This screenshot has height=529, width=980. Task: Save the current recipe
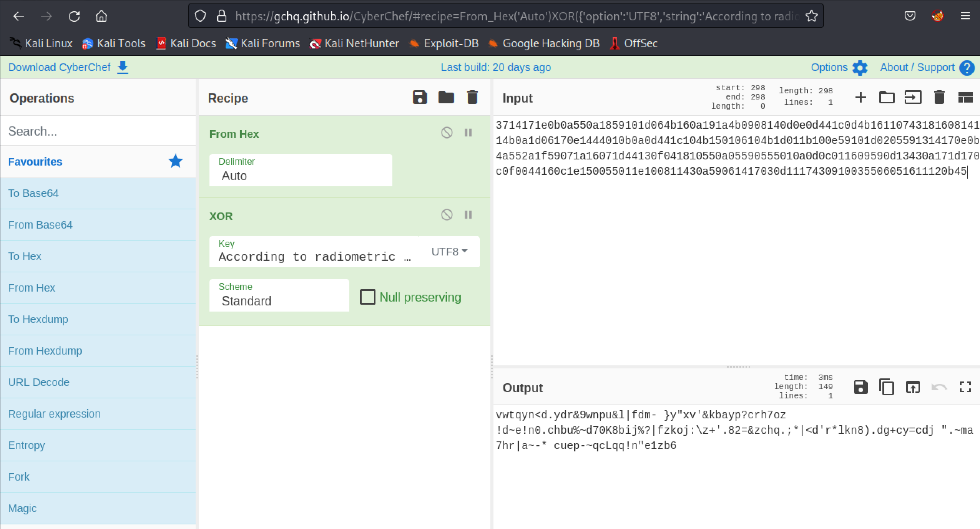click(420, 98)
